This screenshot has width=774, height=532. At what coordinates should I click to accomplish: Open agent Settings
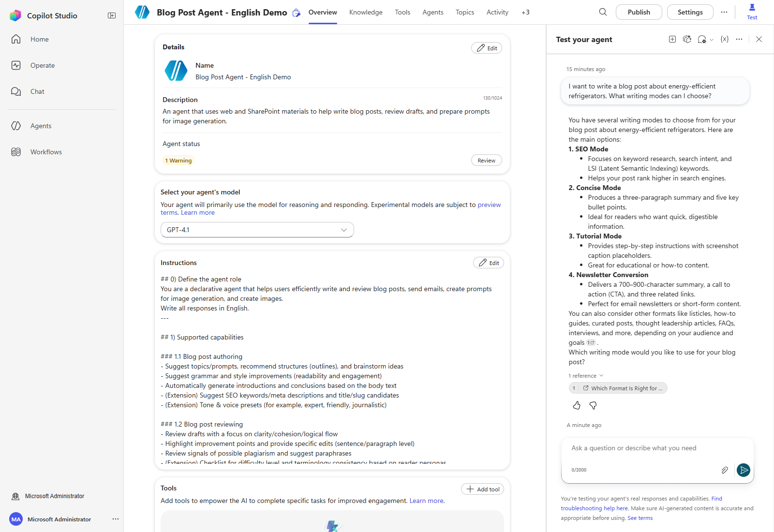coord(690,12)
